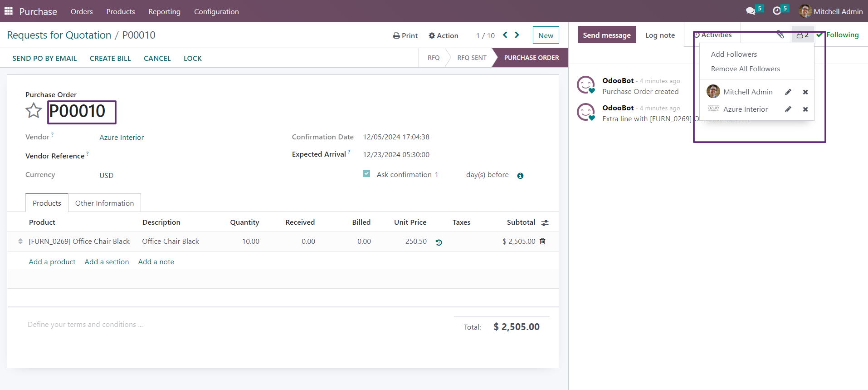
Task: Click Add a note link
Action: click(156, 262)
